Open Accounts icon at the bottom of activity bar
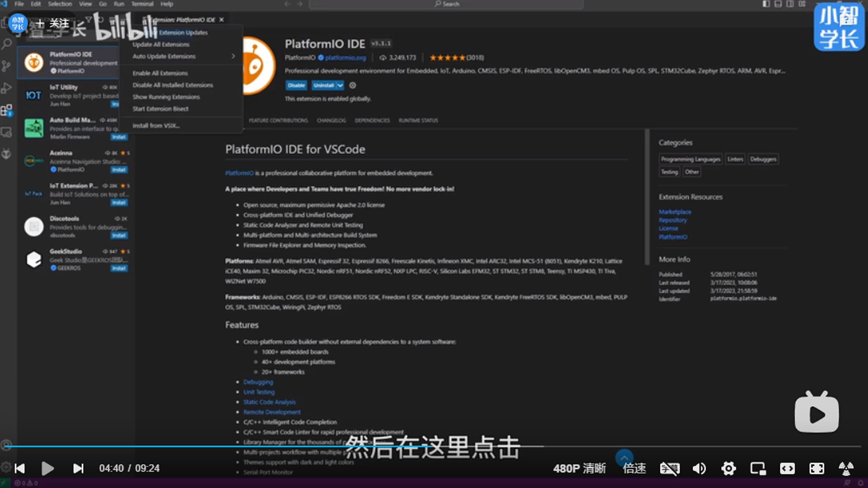 tap(6, 445)
